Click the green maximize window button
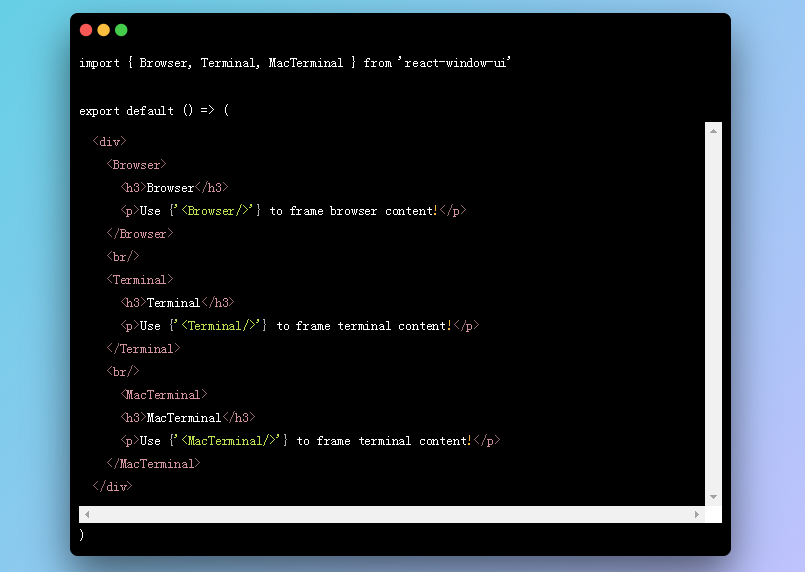This screenshot has width=805, height=572. click(121, 30)
